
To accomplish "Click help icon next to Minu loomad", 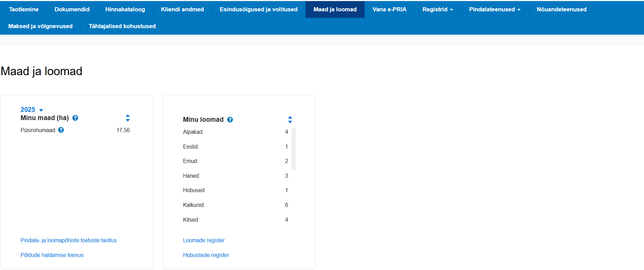I will click(x=230, y=120).
